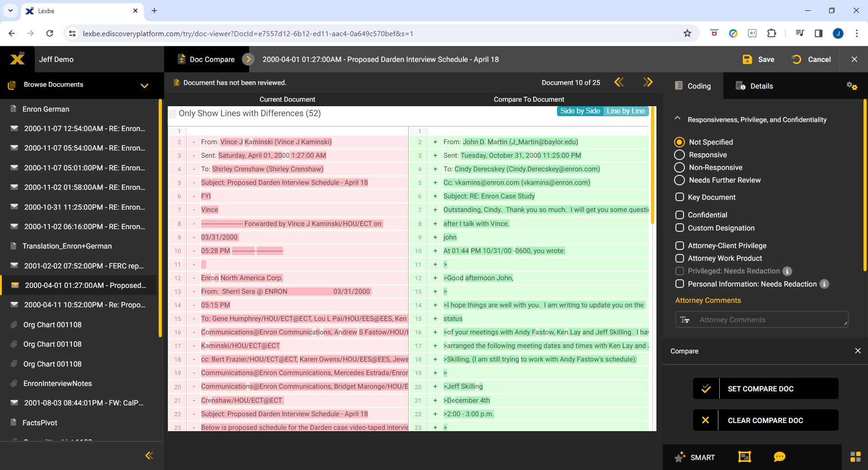The height and width of the screenshot is (470, 868).
Task: Click the image annotation icon near SMART
Action: [x=744, y=457]
